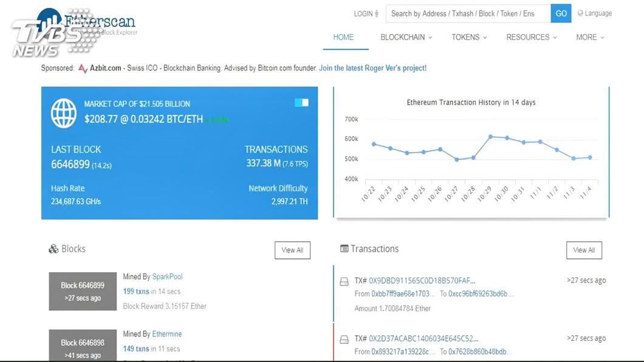
Task: Select the HOME tab
Action: 343,37
